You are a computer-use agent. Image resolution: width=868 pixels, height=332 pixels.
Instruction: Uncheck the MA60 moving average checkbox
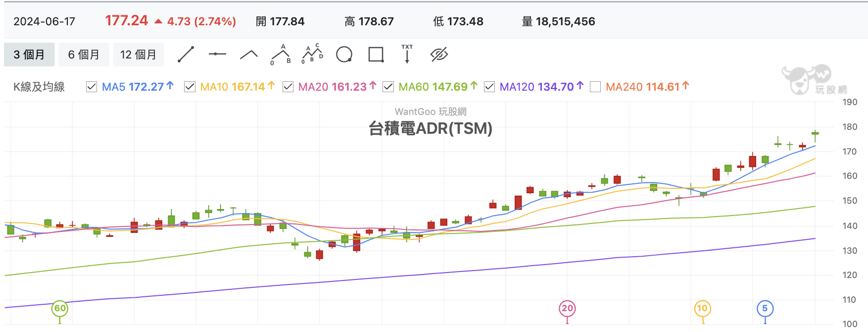(x=388, y=87)
